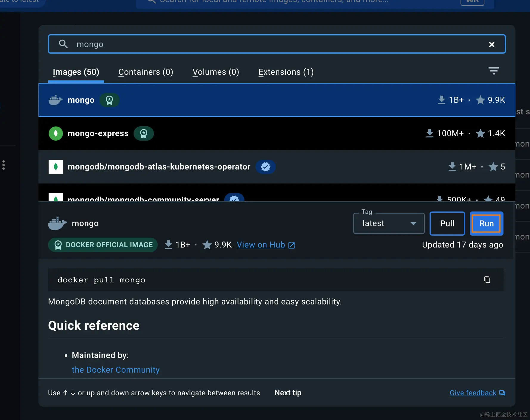The width and height of the screenshot is (530, 420).
Task: Copy the docker pull mongo command
Action: click(487, 280)
